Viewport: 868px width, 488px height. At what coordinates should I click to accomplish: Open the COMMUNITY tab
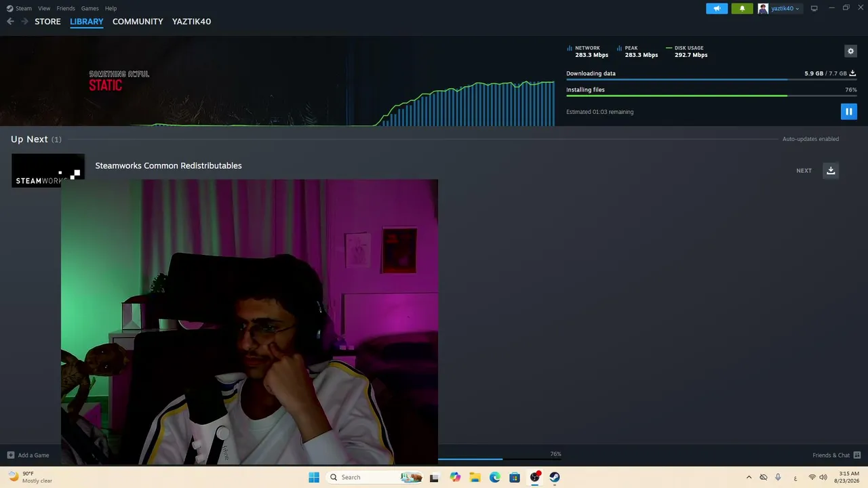pos(138,22)
